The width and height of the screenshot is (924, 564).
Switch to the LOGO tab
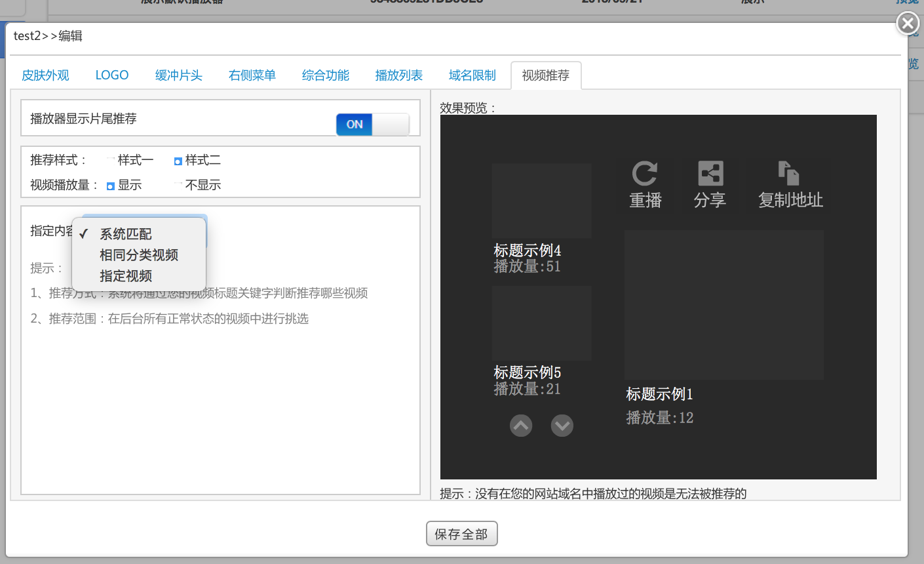pyautogui.click(x=112, y=75)
